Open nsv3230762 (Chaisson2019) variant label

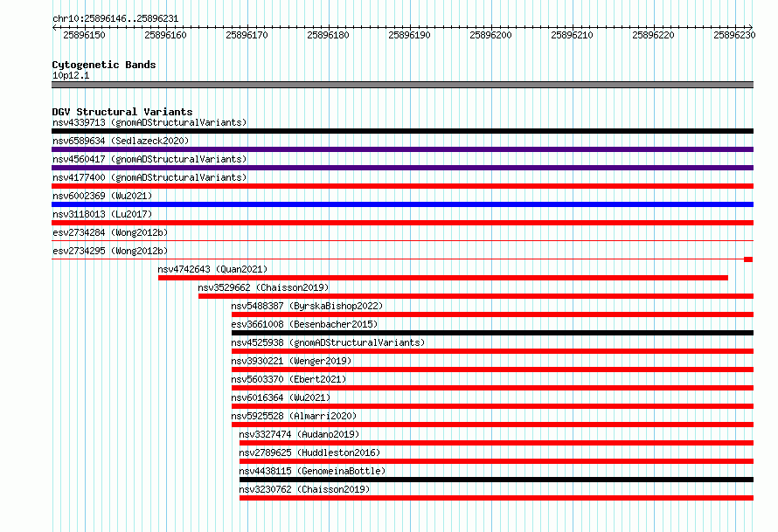click(x=305, y=489)
